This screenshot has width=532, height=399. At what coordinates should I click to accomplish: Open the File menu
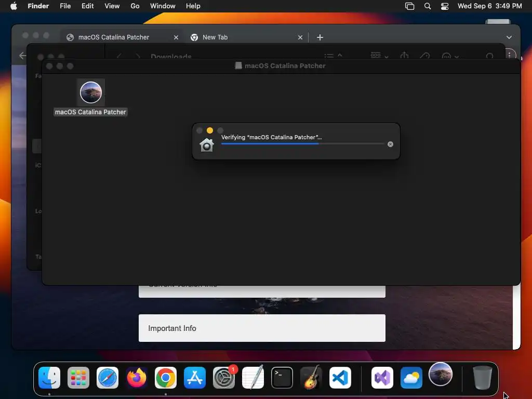65,6
